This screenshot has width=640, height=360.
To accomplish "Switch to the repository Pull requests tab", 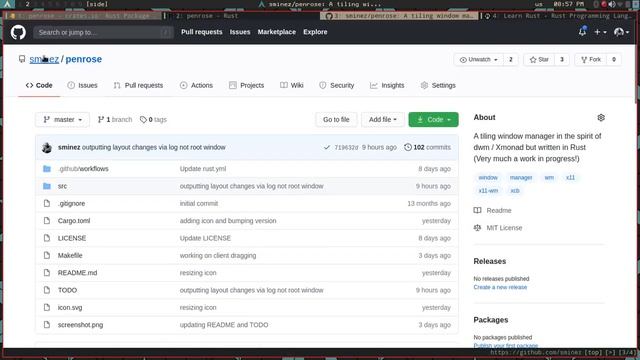I will coord(138,85).
